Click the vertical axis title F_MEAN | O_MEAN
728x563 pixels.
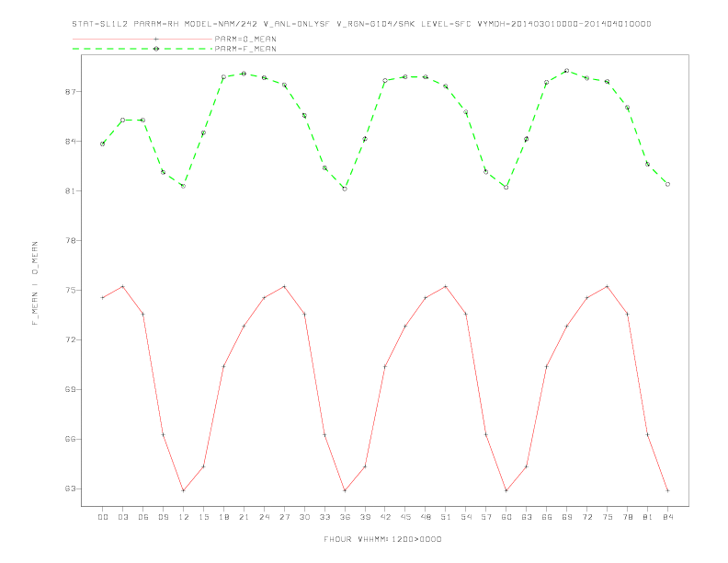35,283
